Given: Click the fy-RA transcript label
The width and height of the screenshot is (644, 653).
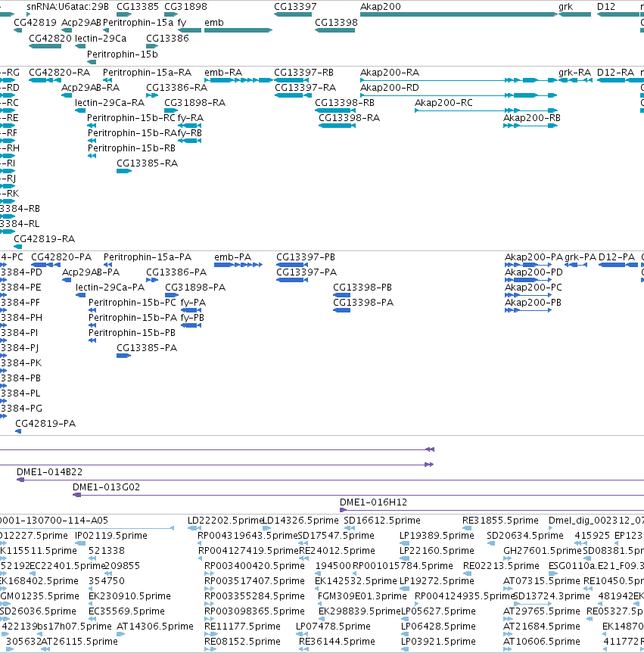Looking at the screenshot, I should 191,118.
